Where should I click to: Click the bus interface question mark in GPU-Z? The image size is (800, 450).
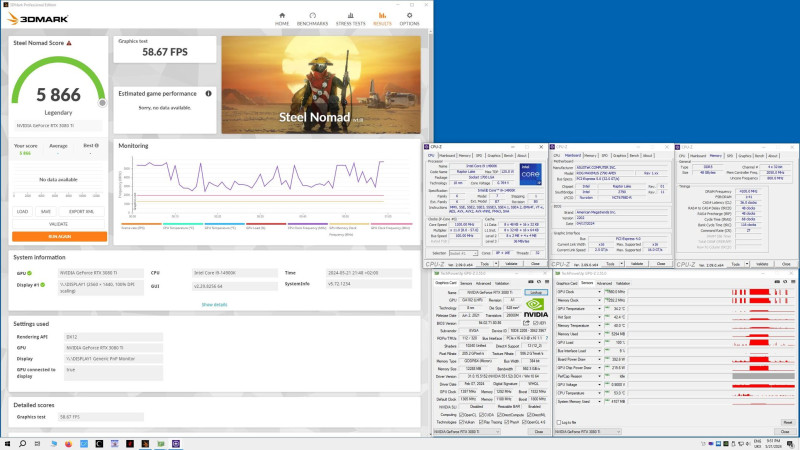coord(546,338)
